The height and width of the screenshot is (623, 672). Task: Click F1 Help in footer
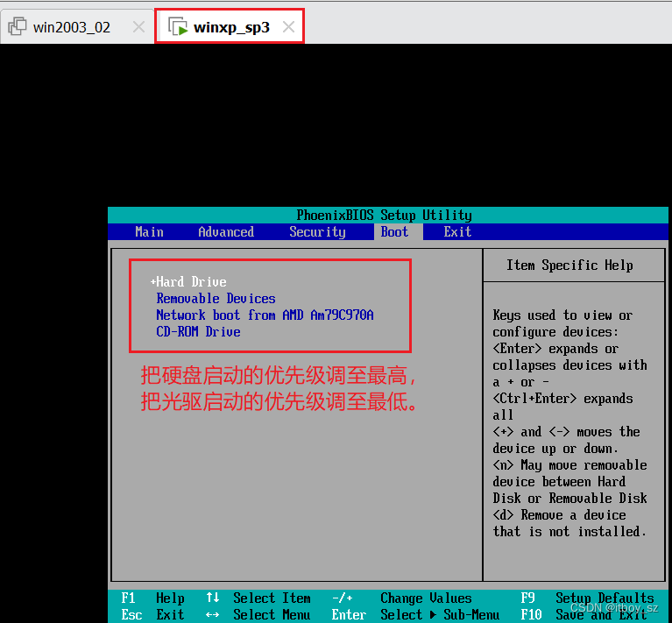click(x=152, y=598)
